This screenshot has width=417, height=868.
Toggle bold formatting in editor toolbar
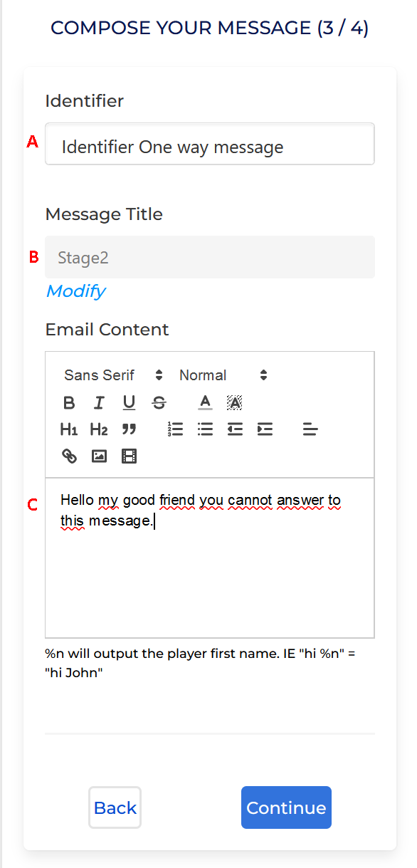coord(69,403)
